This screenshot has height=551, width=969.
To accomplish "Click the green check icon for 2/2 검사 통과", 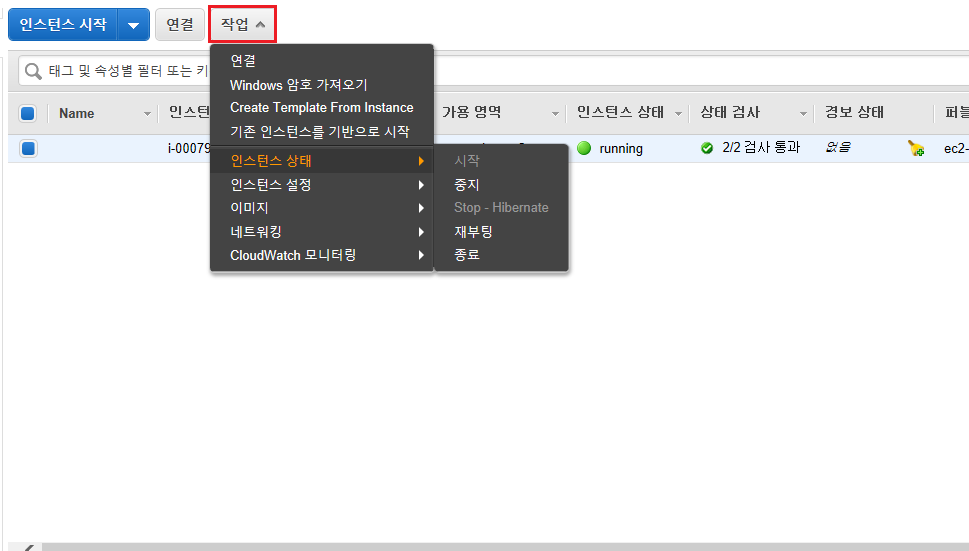I will click(707, 148).
